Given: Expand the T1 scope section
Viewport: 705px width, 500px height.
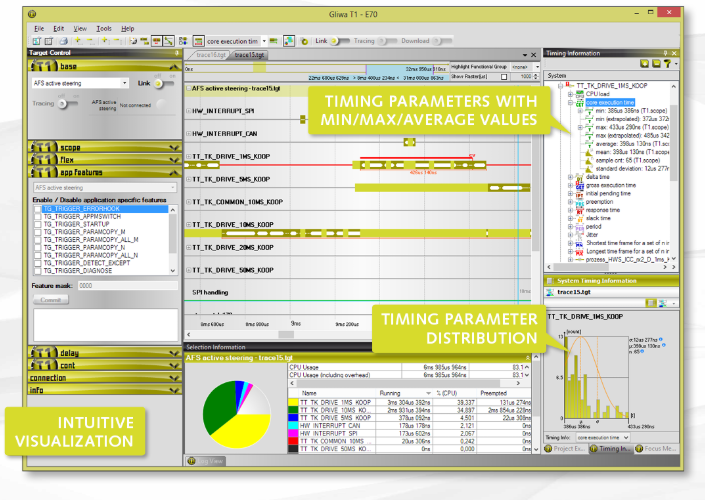Looking at the screenshot, I should tap(174, 147).
